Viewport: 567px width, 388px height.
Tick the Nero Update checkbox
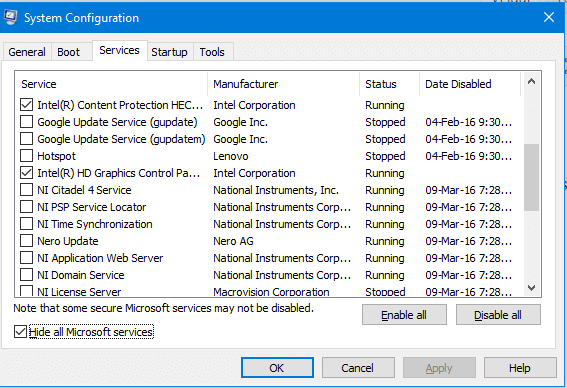pos(26,241)
